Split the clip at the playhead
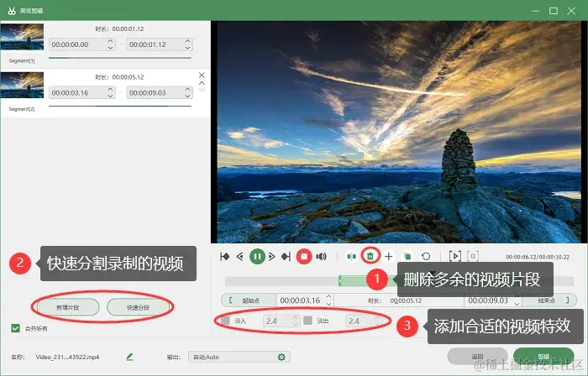 coord(351,257)
